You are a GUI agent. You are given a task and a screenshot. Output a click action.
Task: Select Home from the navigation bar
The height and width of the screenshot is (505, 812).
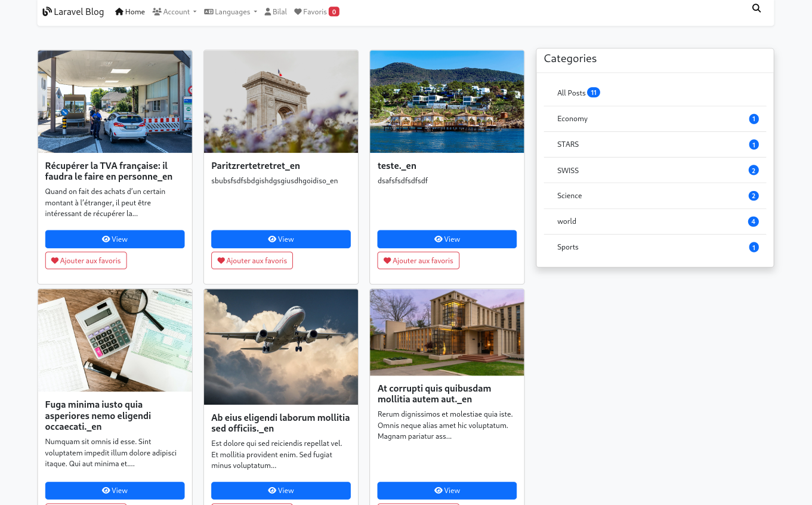click(129, 11)
